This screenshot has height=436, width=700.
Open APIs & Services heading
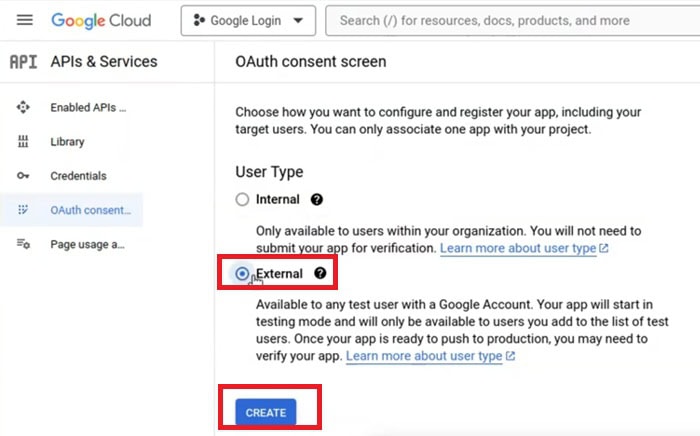104,62
